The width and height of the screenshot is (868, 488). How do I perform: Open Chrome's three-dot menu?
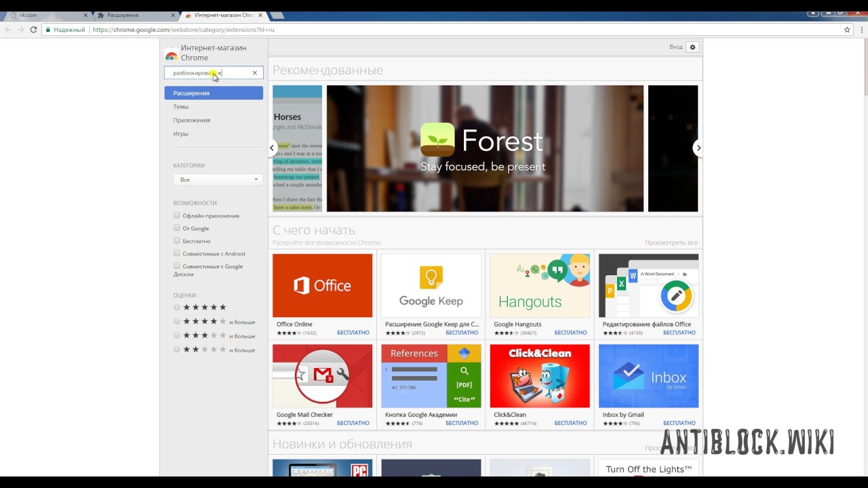coord(860,30)
